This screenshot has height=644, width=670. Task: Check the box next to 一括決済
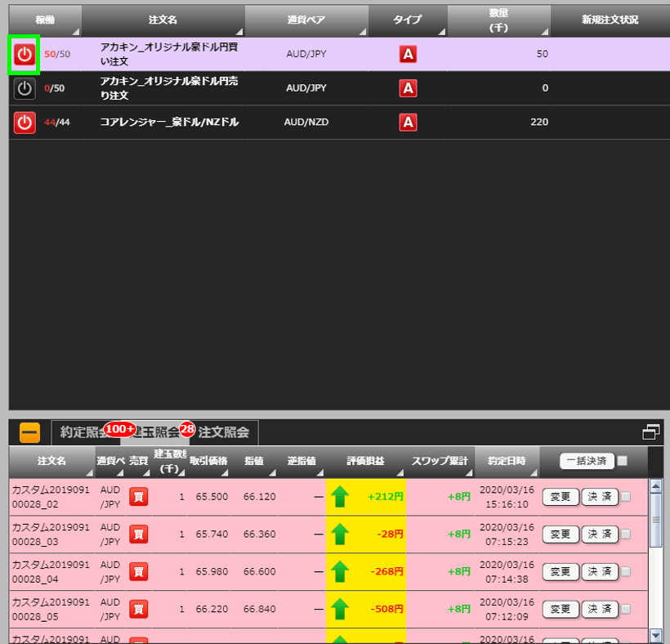tap(623, 461)
